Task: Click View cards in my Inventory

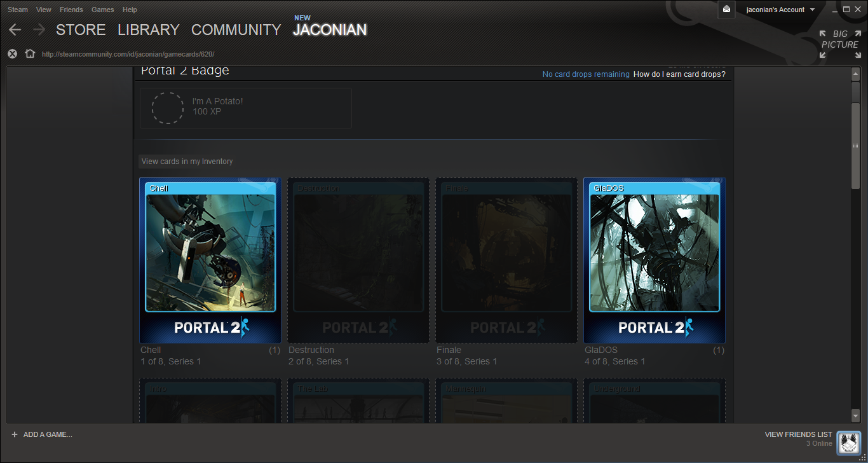Action: [x=187, y=161]
